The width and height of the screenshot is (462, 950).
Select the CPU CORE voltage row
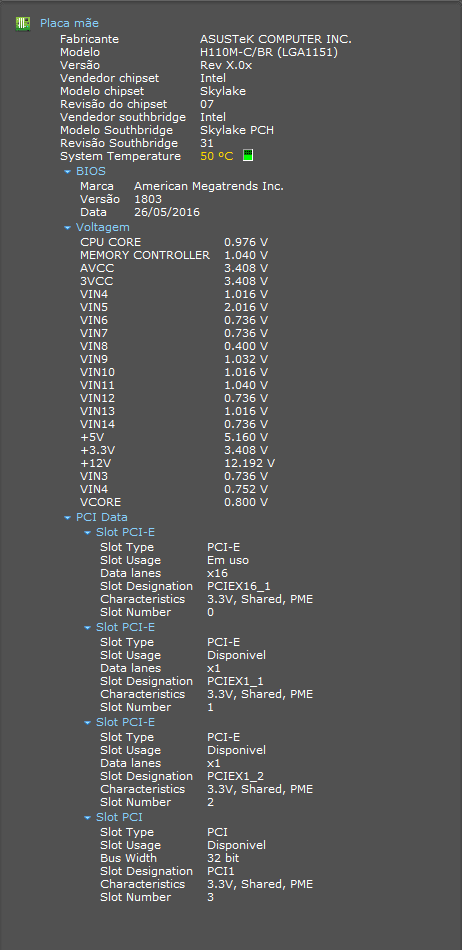pyautogui.click(x=174, y=242)
